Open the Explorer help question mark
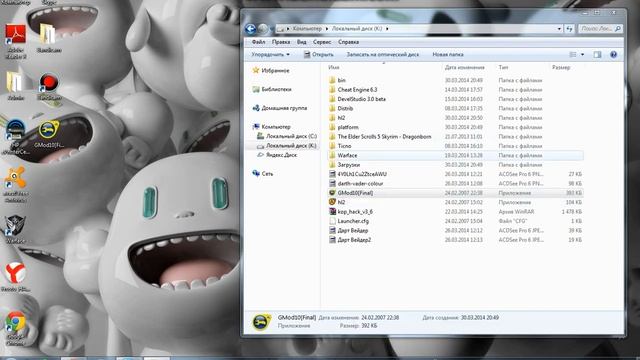The height and width of the screenshot is (360, 640). [613, 54]
